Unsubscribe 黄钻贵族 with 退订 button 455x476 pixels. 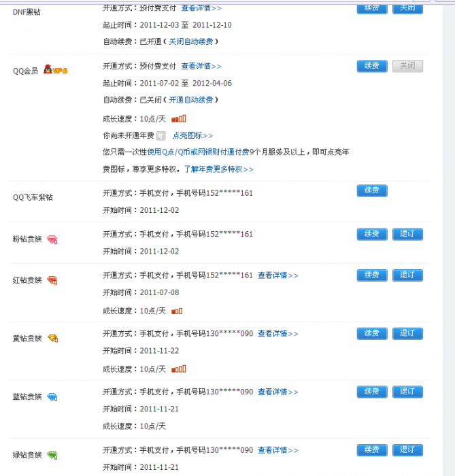(x=407, y=334)
